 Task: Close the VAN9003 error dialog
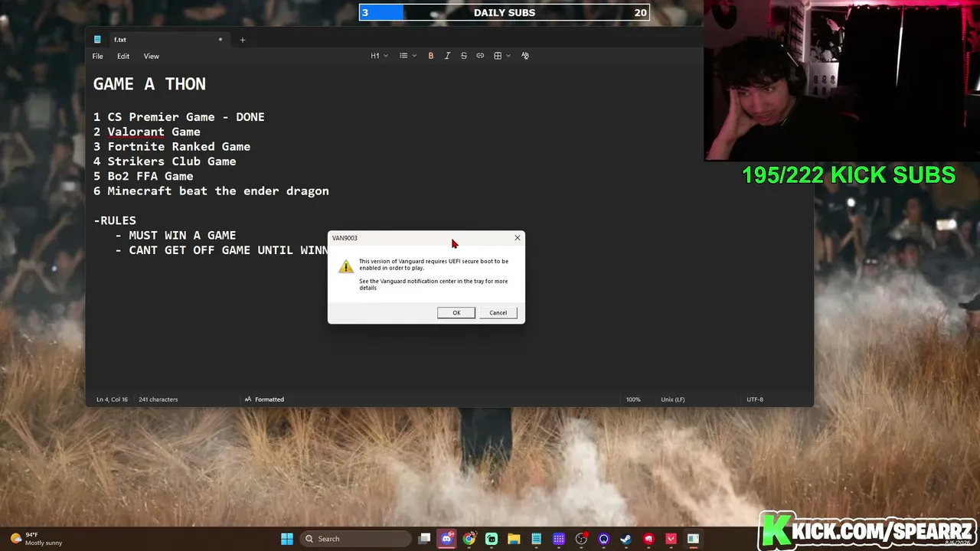point(518,238)
